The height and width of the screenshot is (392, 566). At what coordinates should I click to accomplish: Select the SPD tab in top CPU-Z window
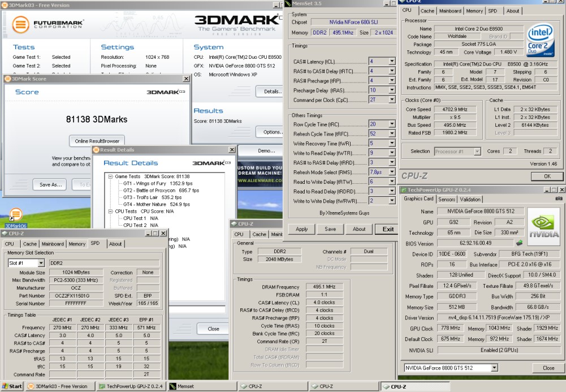pos(492,11)
